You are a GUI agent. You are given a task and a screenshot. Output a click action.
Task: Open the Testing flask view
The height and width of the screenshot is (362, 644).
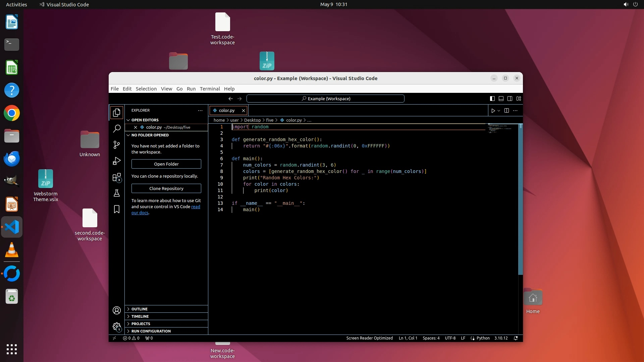(116, 193)
